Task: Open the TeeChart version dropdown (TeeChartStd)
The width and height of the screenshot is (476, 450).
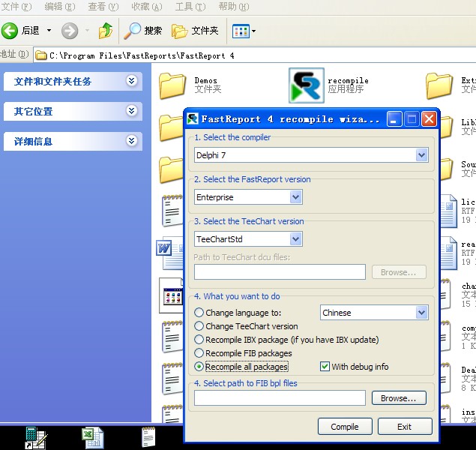Action: coord(295,239)
